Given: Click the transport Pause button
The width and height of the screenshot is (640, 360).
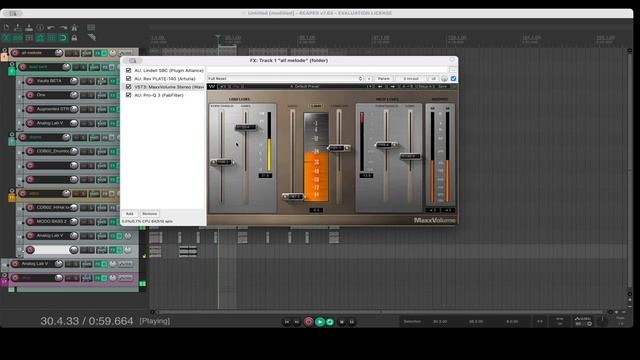Looking at the screenshot, I should pyautogui.click(x=352, y=322).
